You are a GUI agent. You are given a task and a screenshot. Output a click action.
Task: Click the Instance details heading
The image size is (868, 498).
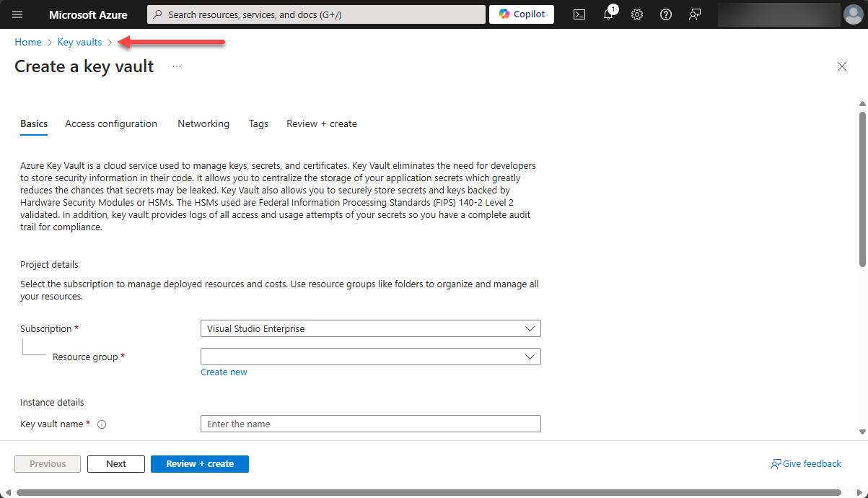point(52,403)
